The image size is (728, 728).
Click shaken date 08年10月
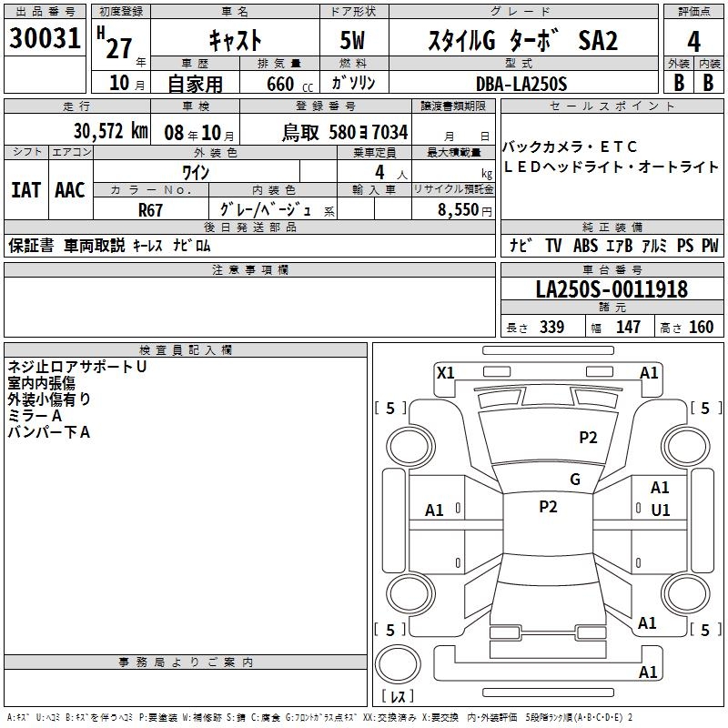click(199, 133)
